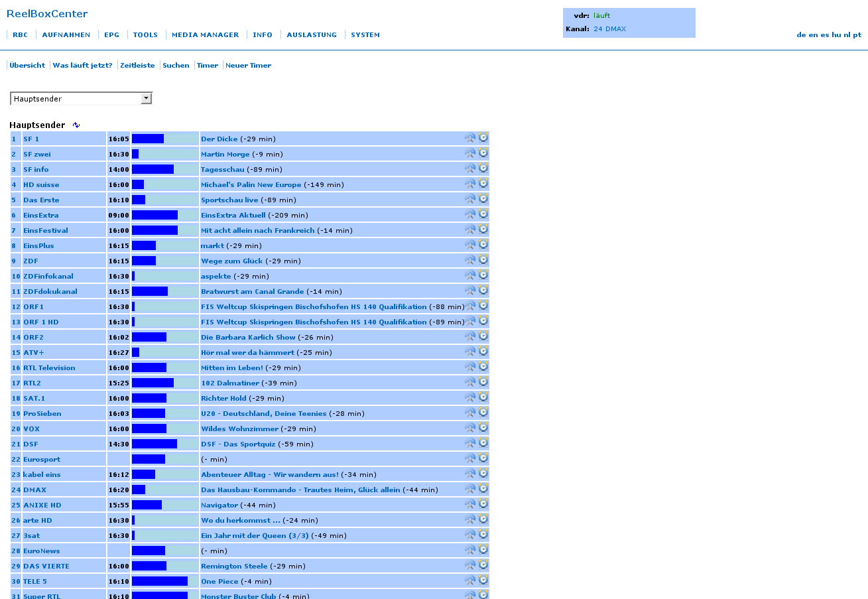Viewport: 868px width, 599px height.
Task: Set timer clock icon for Remington Steele
Action: 483,565
